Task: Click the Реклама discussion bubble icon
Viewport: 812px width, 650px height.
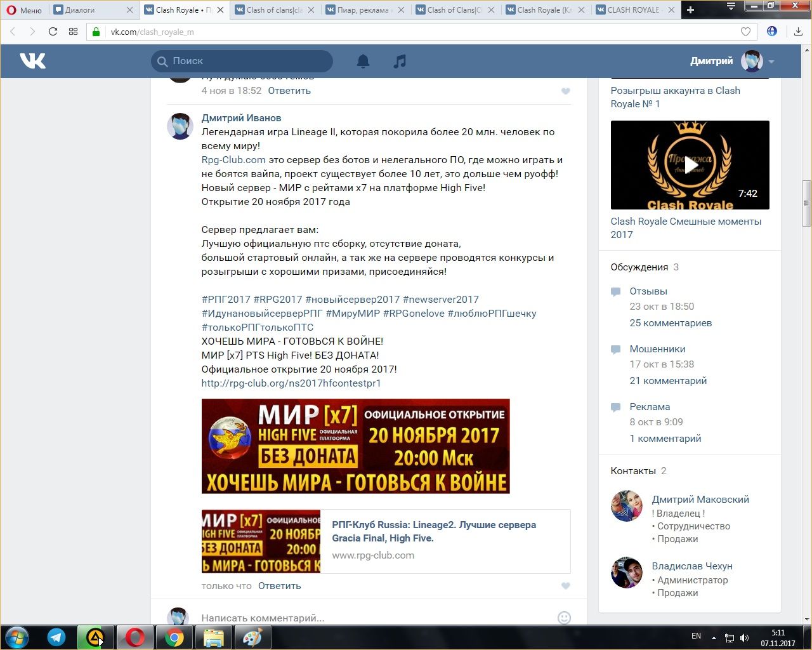Action: [615, 408]
